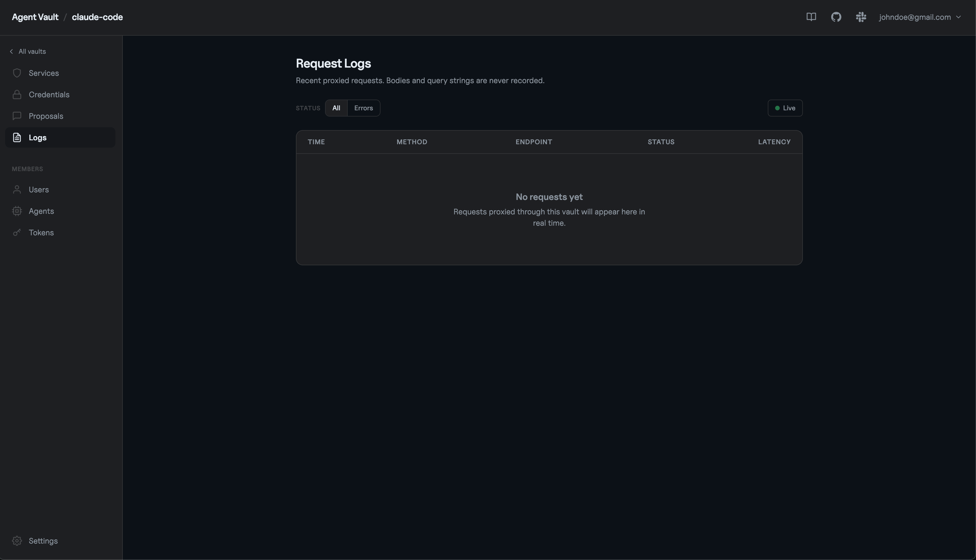Click the No requests yet message
Image resolution: width=976 pixels, height=560 pixels.
pos(549,197)
